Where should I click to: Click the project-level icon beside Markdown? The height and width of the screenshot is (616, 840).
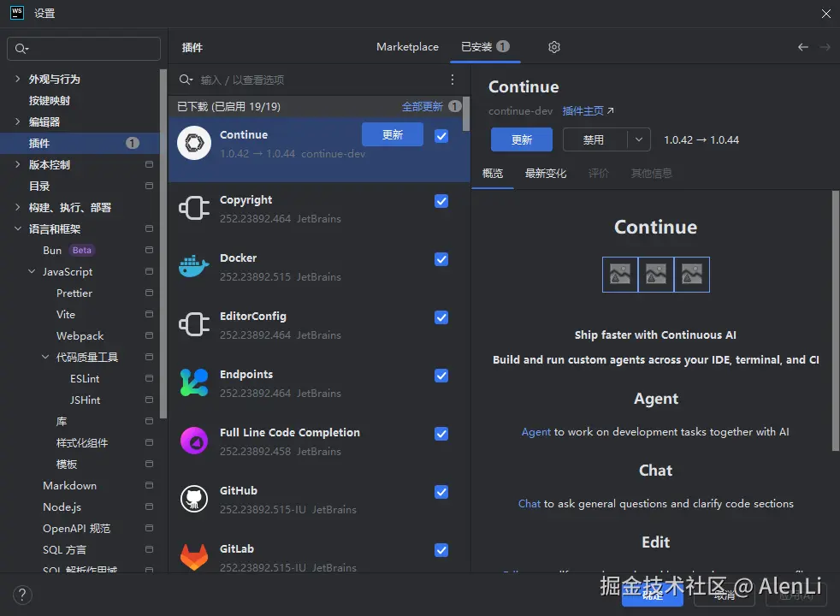(149, 485)
